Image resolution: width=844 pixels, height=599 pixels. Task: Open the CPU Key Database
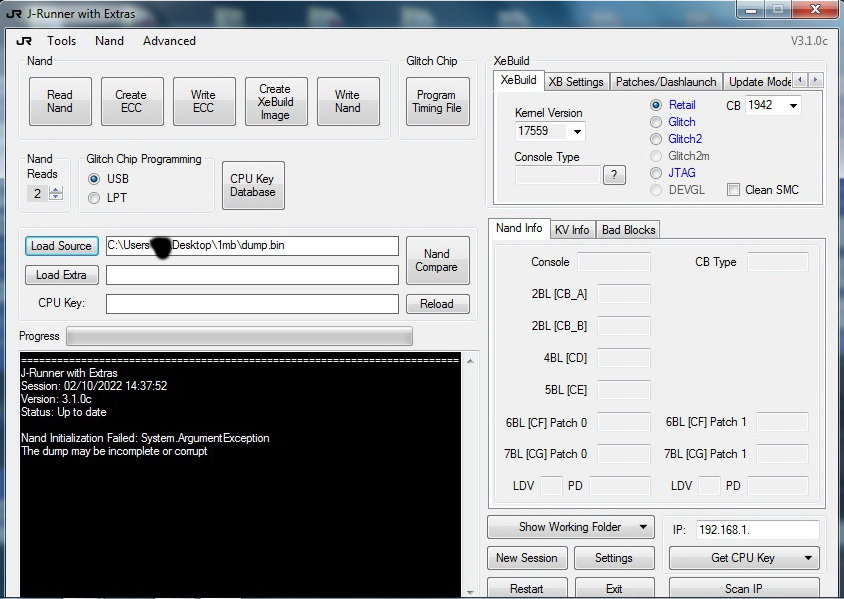click(x=253, y=185)
